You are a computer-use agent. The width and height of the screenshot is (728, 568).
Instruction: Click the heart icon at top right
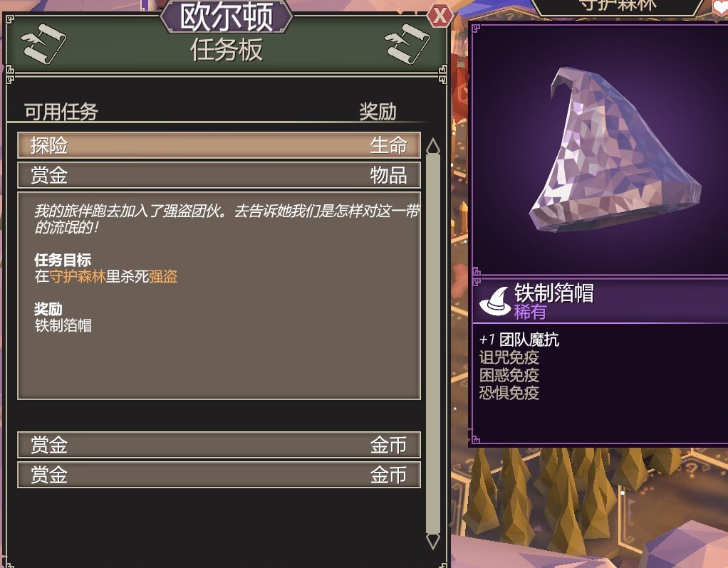pos(720,6)
